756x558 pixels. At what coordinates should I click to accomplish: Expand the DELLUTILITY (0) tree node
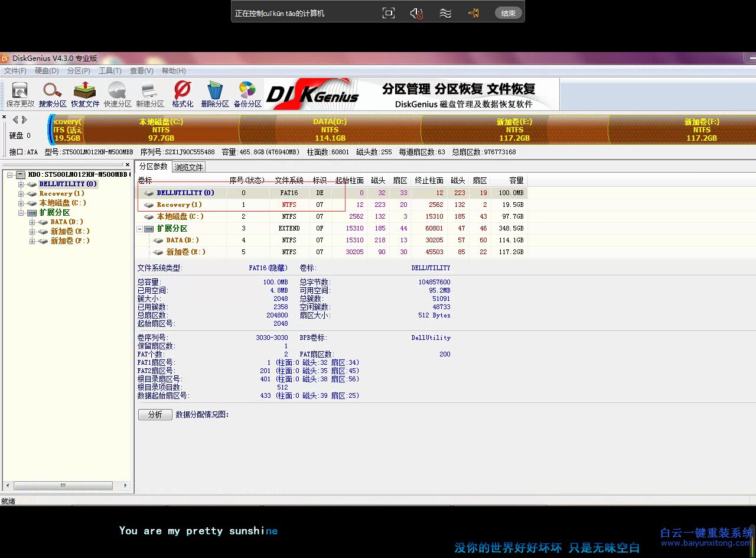tap(20, 184)
